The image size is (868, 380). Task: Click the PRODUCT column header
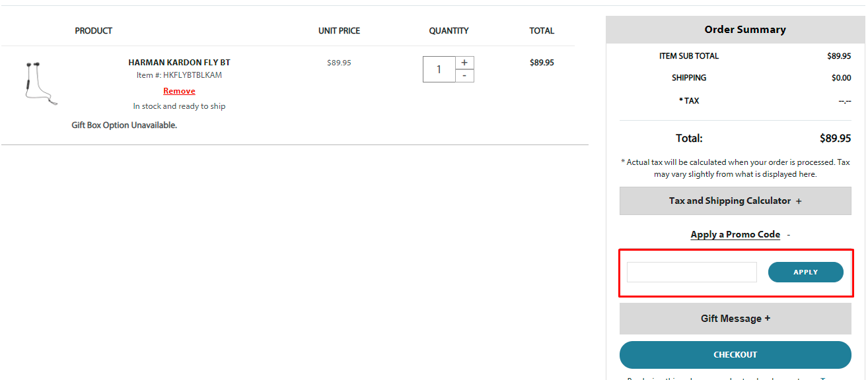(x=93, y=31)
